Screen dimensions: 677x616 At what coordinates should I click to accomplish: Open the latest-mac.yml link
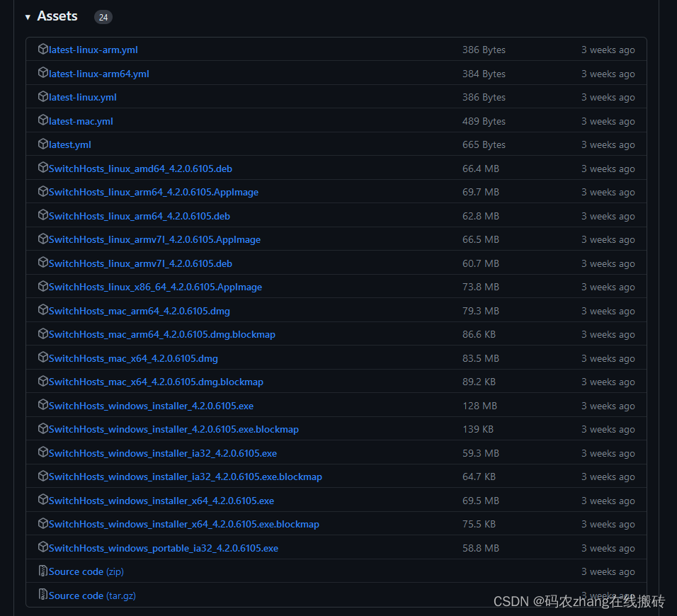(x=81, y=121)
